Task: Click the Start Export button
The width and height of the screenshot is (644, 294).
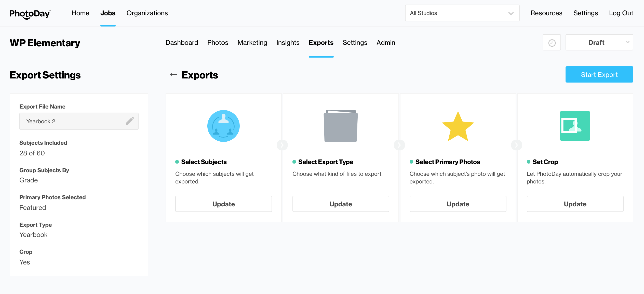Action: click(599, 74)
